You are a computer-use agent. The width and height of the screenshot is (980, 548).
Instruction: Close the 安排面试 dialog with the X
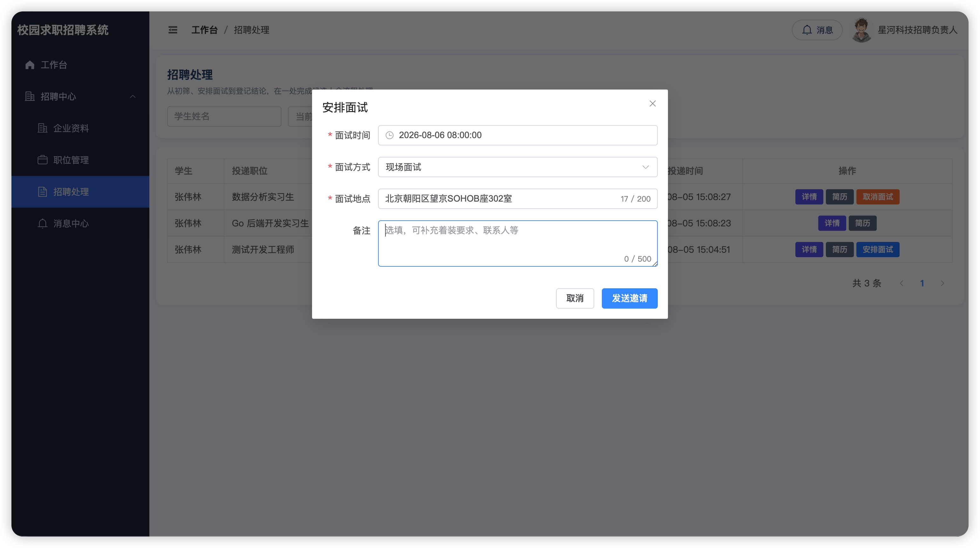(652, 104)
